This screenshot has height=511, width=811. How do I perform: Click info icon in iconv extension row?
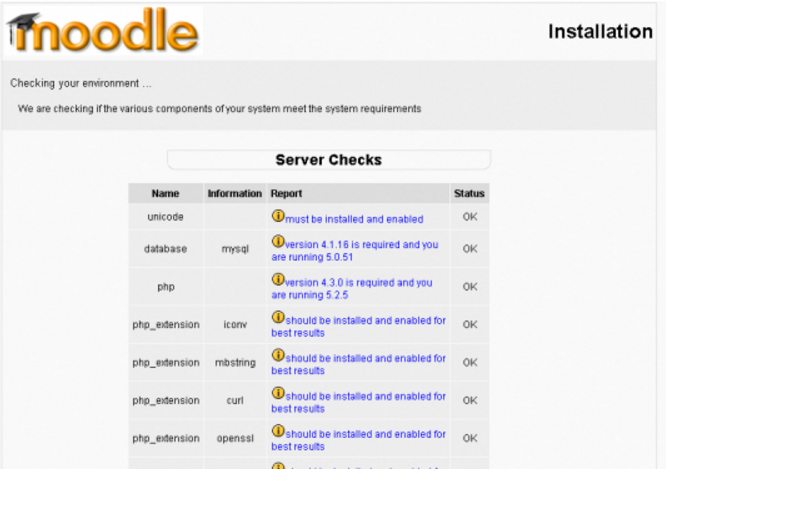pos(278,317)
